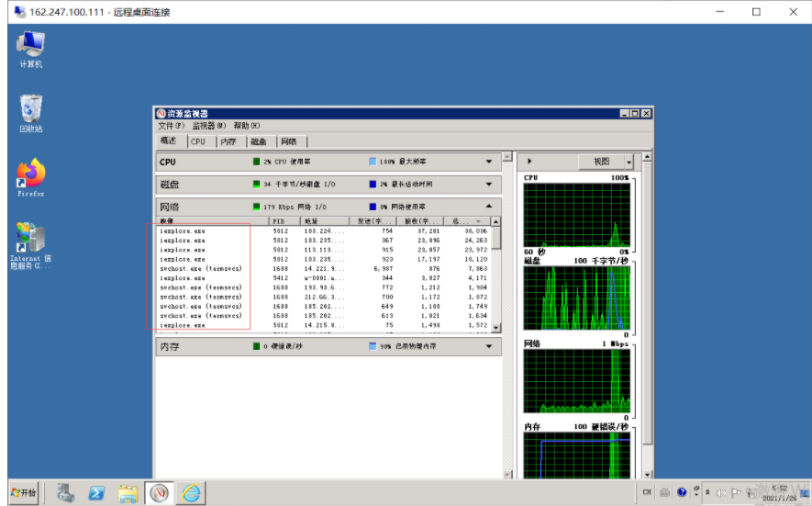
Task: Launch Firefox from the desktop
Action: point(31,176)
